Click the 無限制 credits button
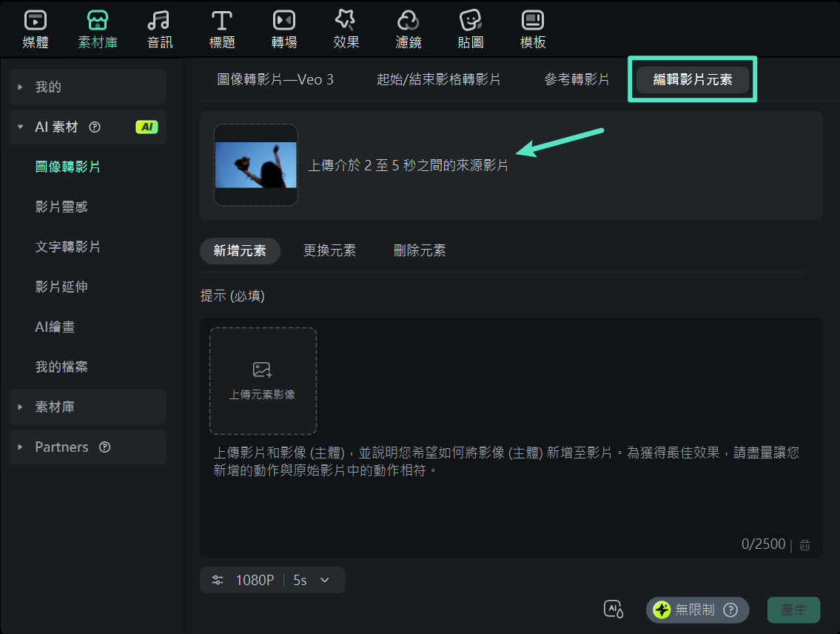This screenshot has height=634, width=840. [x=696, y=610]
